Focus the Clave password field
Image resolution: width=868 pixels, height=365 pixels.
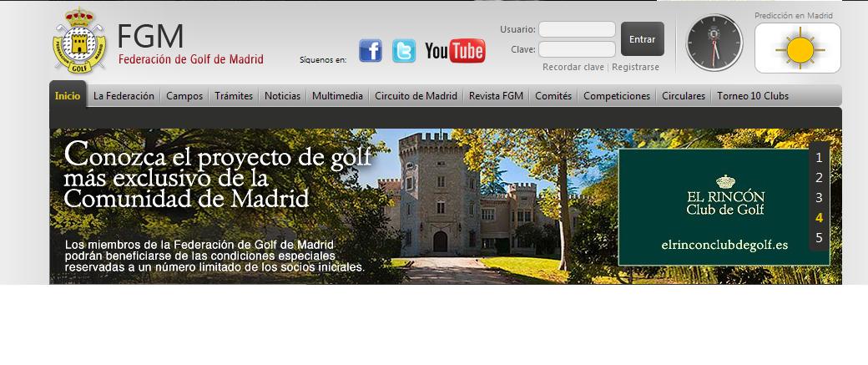(577, 49)
